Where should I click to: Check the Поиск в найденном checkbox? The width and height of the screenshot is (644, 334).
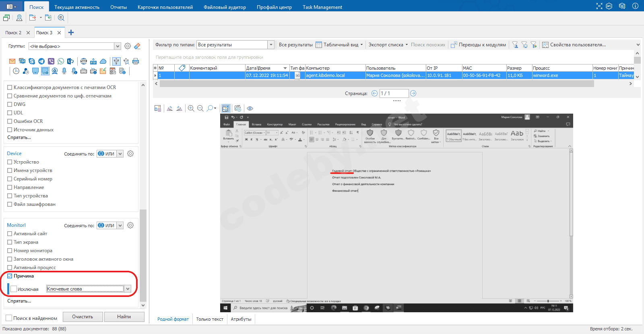point(9,318)
